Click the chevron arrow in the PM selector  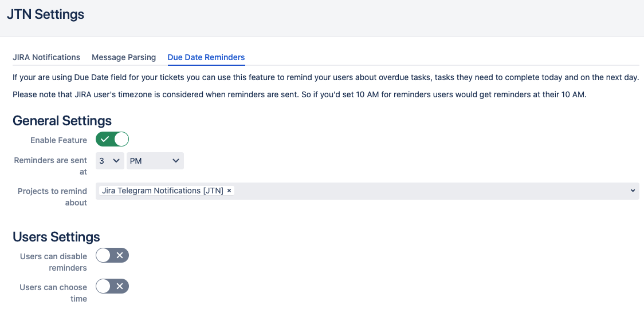(x=176, y=161)
